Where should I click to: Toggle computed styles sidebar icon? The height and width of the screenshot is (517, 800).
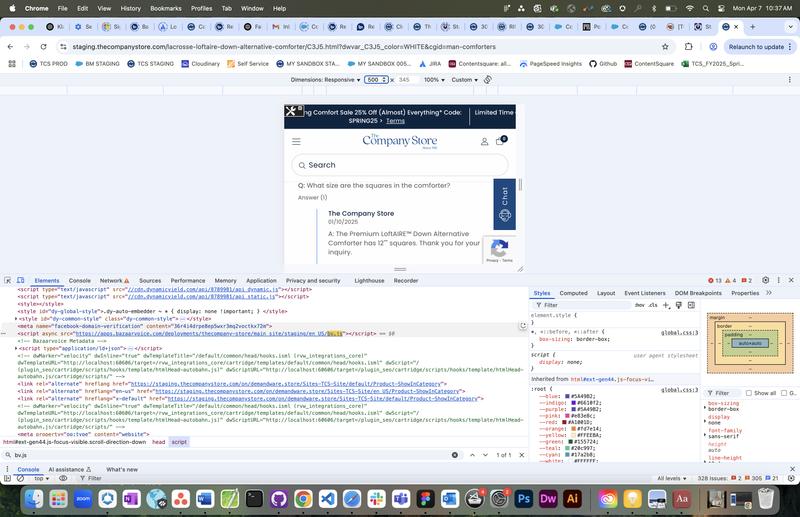(x=691, y=305)
